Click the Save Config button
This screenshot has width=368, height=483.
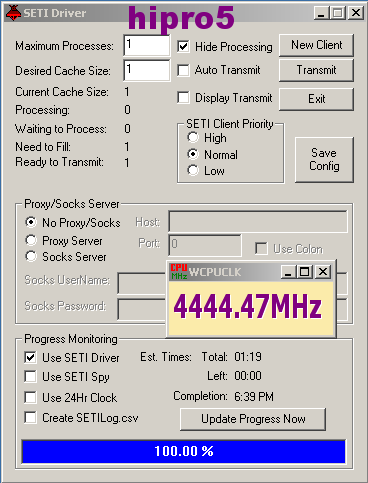pos(324,160)
